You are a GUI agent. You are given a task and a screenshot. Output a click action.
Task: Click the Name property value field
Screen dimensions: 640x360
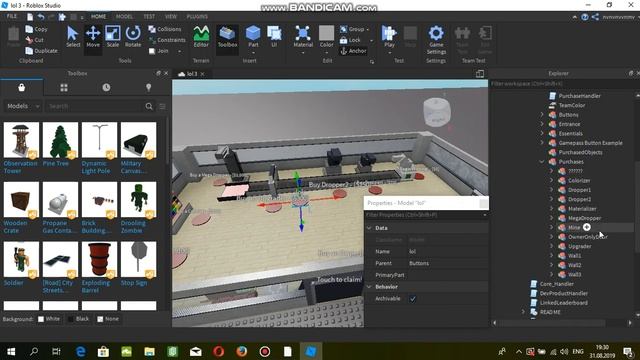click(447, 251)
